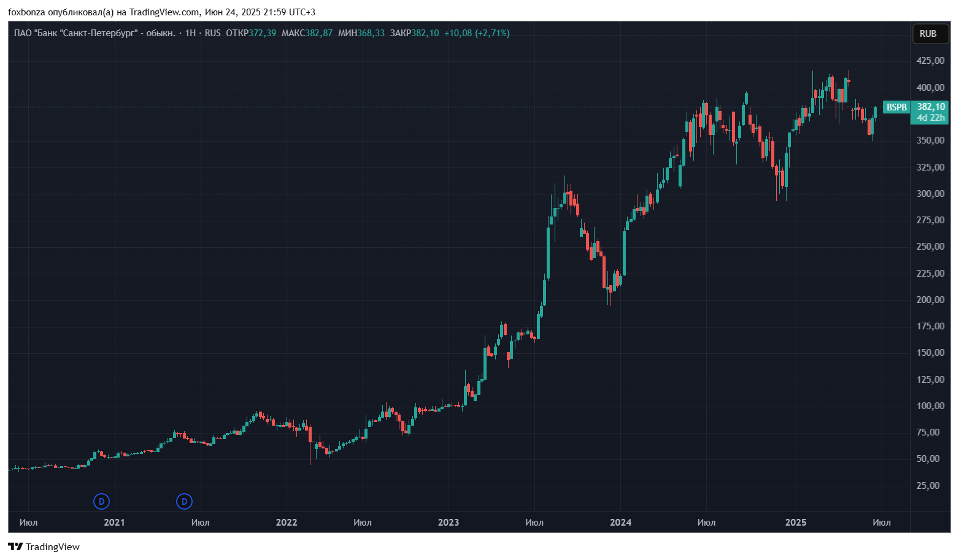Image resolution: width=959 pixels, height=560 pixels.
Task: Click the 400,00 price scale level
Action: pyautogui.click(x=931, y=88)
